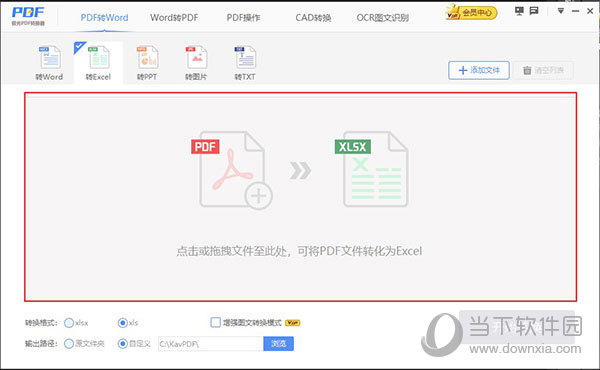This screenshot has width=600, height=370.
Task: Click the output path field C:\KavPDF\
Action: pos(210,344)
